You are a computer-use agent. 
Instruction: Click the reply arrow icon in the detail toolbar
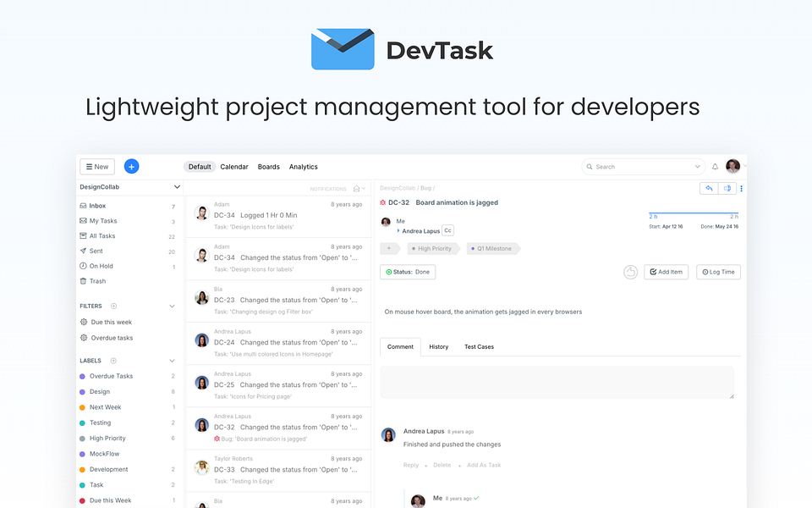click(x=709, y=188)
